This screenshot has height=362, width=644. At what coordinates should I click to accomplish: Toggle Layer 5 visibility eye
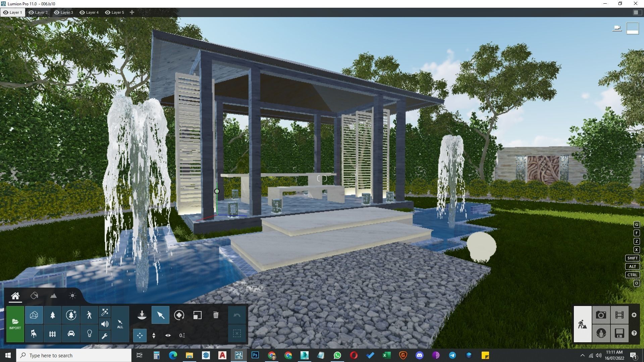[x=108, y=12]
